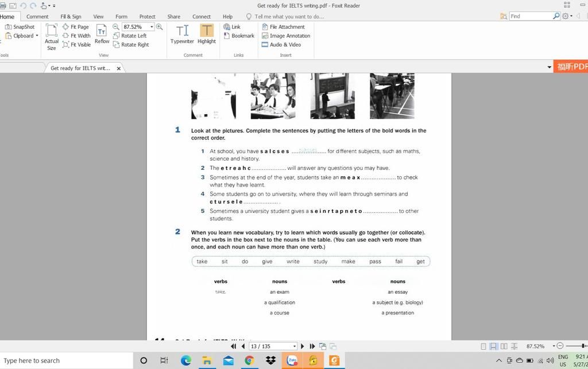Activate Reflow mode
The width and height of the screenshot is (588, 369).
point(102,34)
